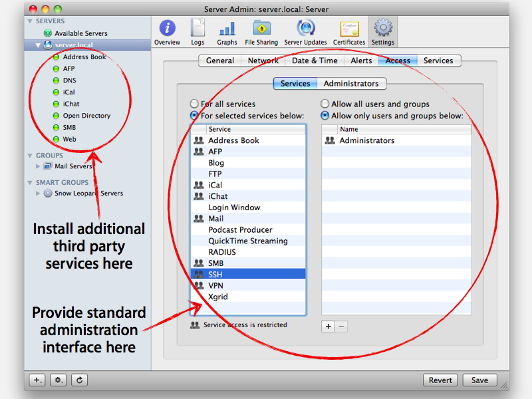Click the refresh button at bottom left
Image resolution: width=532 pixels, height=399 pixels.
79,380
